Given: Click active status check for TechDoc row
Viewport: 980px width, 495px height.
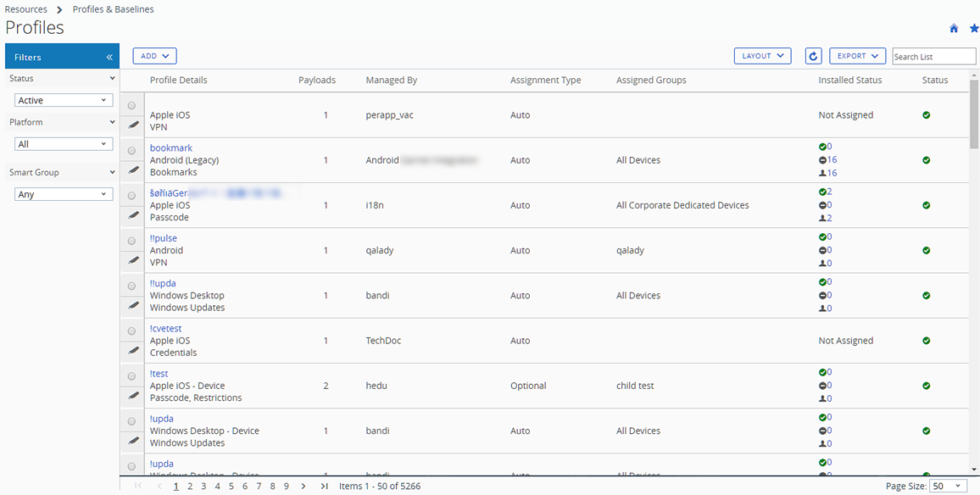Looking at the screenshot, I should pyautogui.click(x=927, y=341).
